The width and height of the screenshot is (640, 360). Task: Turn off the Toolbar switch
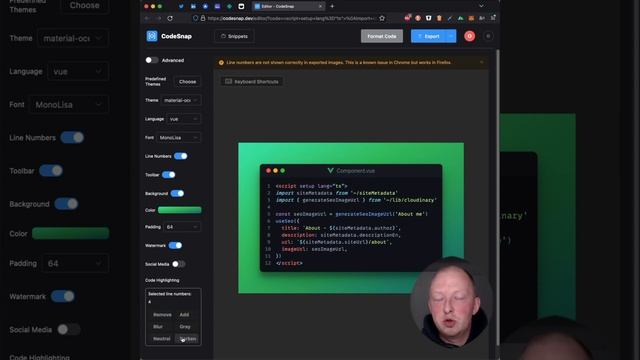[169, 175]
